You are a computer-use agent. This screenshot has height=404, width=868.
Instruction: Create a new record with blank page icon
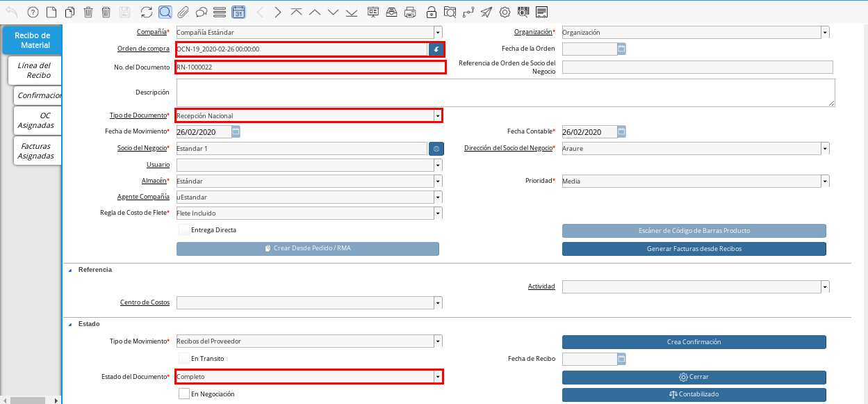pyautogui.click(x=51, y=12)
